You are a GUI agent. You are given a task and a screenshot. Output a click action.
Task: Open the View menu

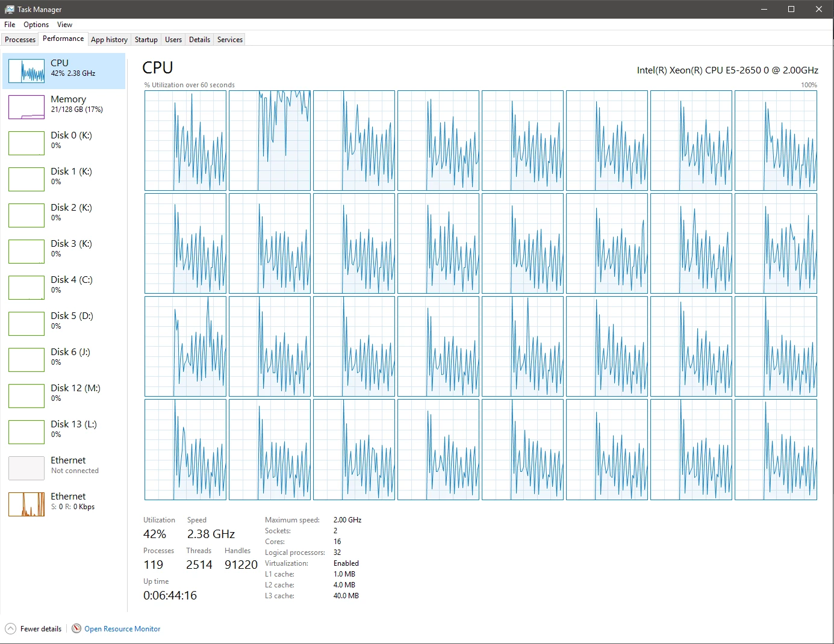pos(64,25)
